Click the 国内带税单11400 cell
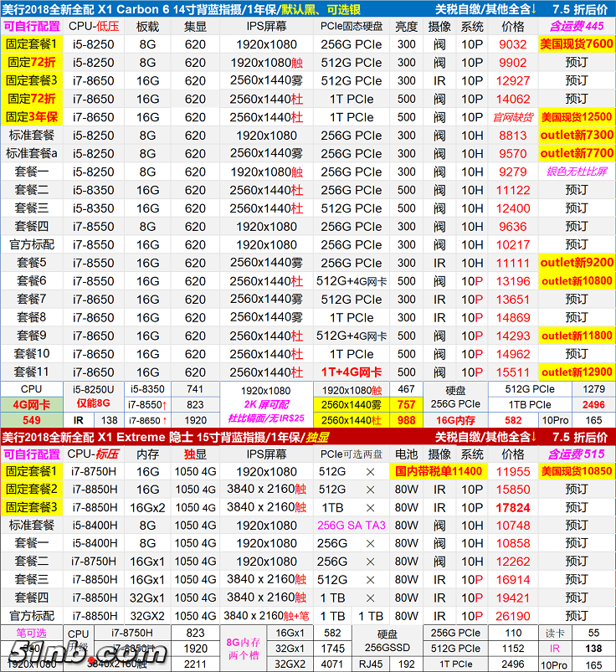616x672 pixels. point(439,471)
